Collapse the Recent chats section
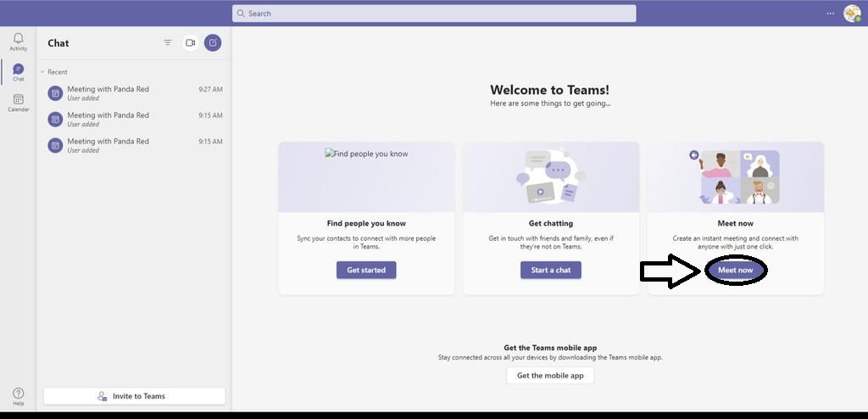This screenshot has width=868, height=419. pyautogui.click(x=42, y=72)
